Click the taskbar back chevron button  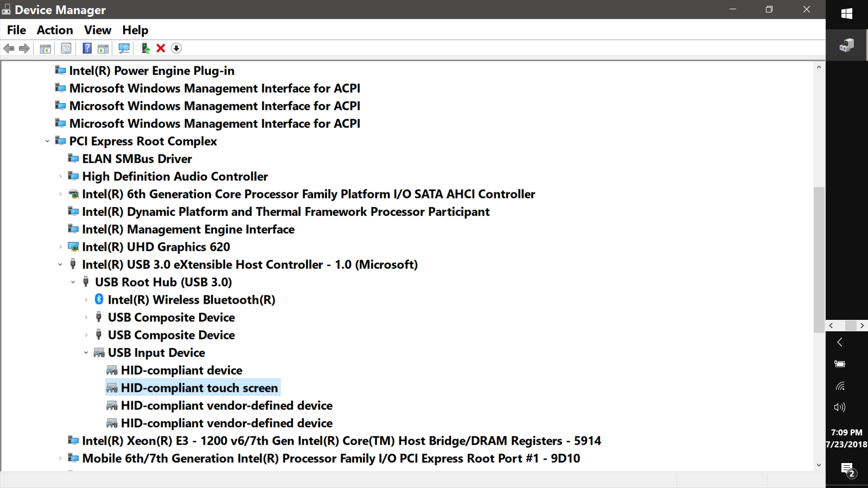[840, 342]
